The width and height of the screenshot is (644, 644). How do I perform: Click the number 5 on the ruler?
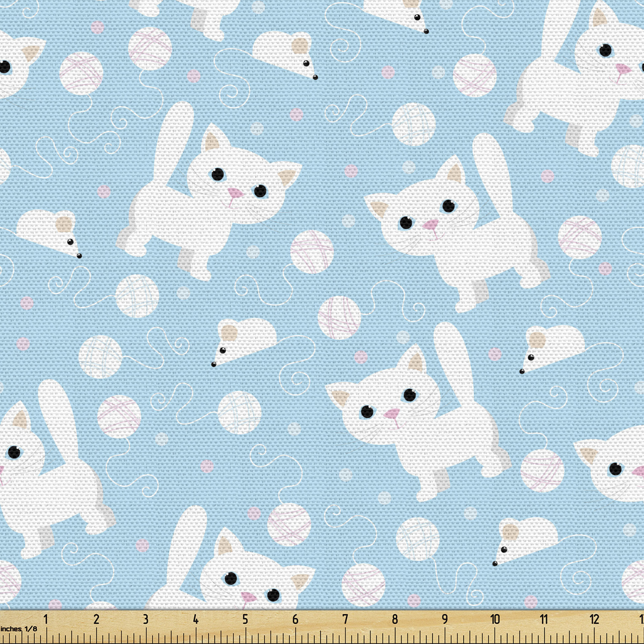coord(245,619)
